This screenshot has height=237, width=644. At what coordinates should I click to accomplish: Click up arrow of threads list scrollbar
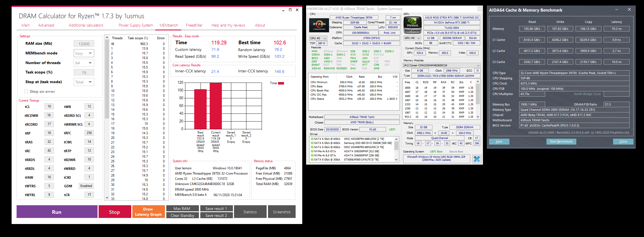107,37
